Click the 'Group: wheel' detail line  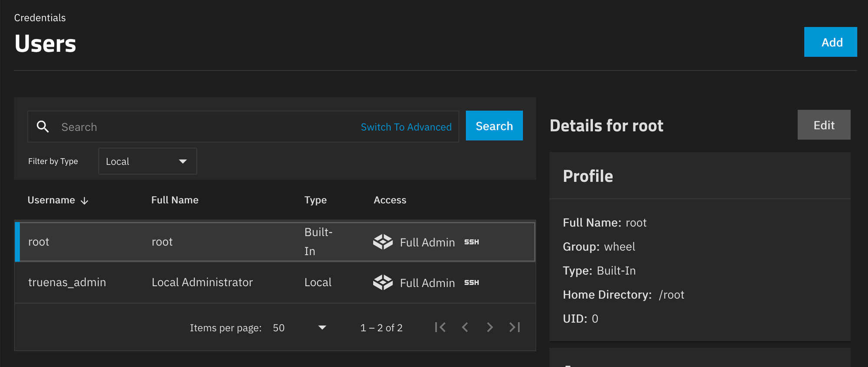(599, 247)
